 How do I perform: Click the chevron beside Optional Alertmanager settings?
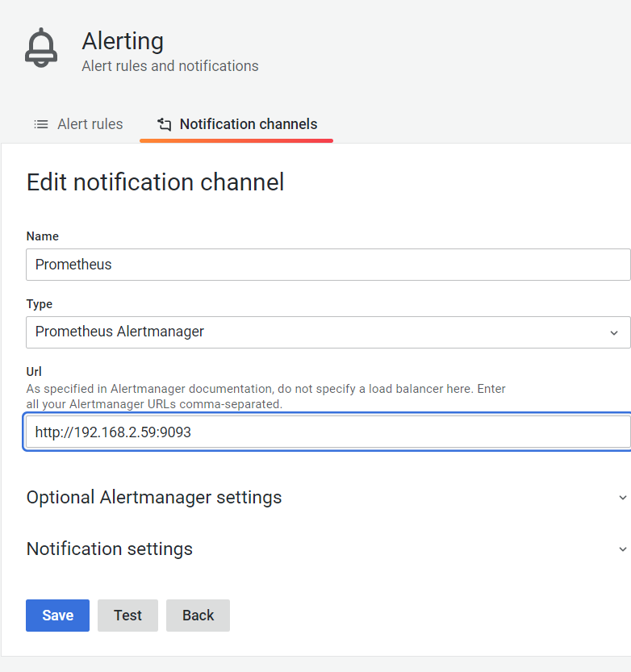point(622,498)
